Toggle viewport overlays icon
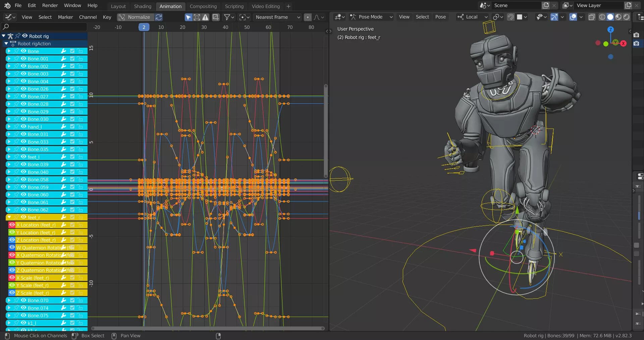644x340 pixels. tap(573, 17)
